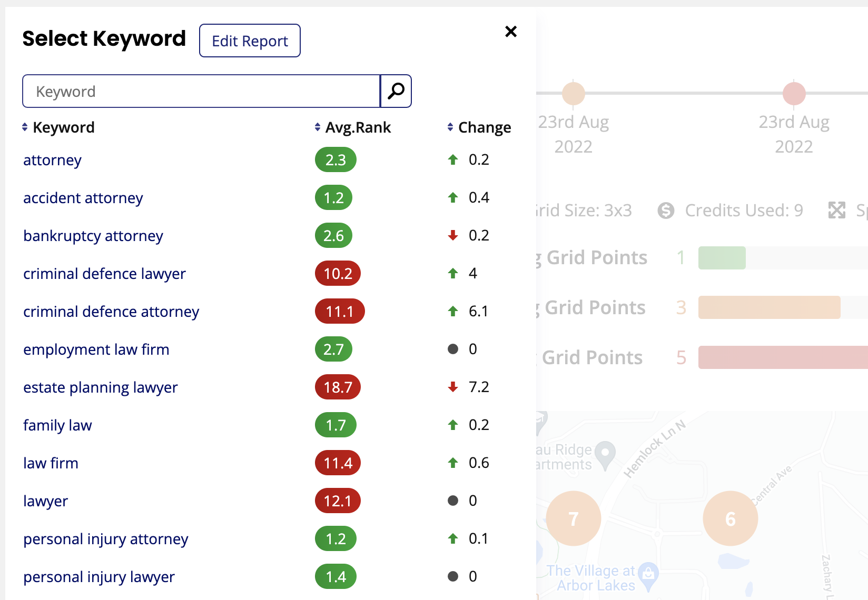Click the pink timeline marker dated 23rd Aug 2022
Viewport: 868px width, 600px height.
pyautogui.click(x=794, y=94)
